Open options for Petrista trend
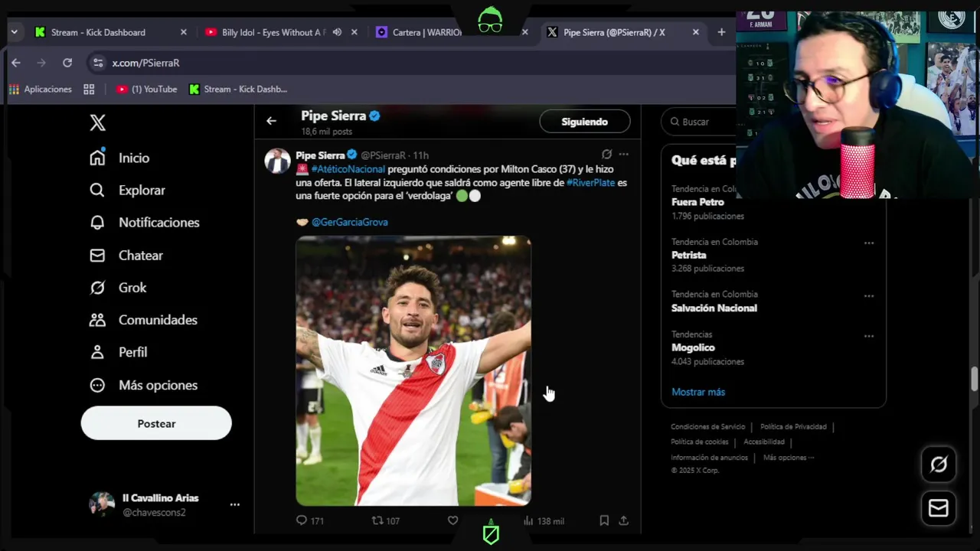The height and width of the screenshot is (551, 980). click(x=869, y=243)
